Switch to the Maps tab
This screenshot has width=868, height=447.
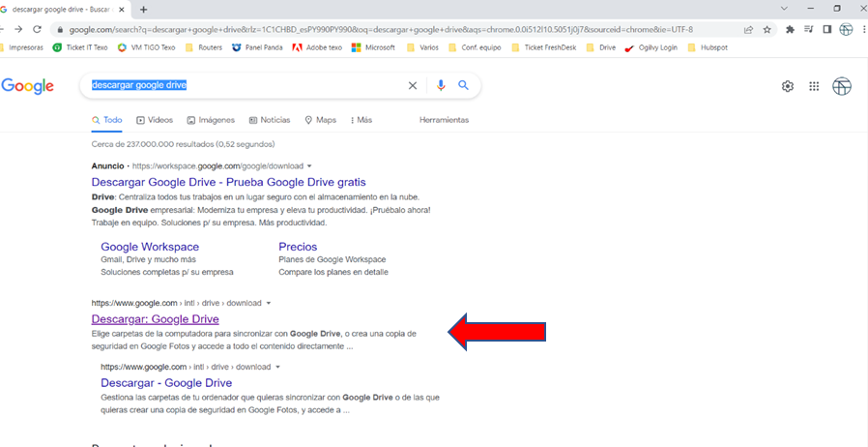(x=321, y=120)
